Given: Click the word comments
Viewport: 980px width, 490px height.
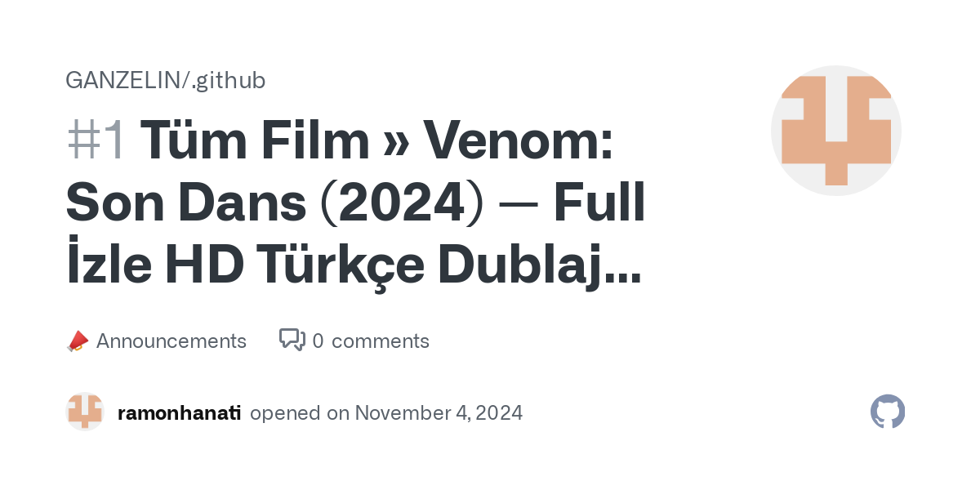Looking at the screenshot, I should pyautogui.click(x=381, y=341).
